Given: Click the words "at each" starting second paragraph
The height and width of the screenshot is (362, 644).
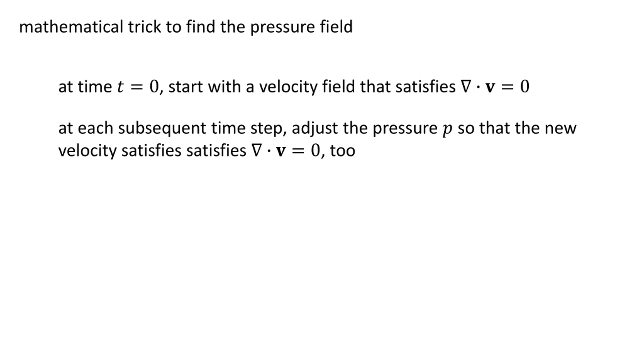Looking at the screenshot, I should click(x=86, y=128).
